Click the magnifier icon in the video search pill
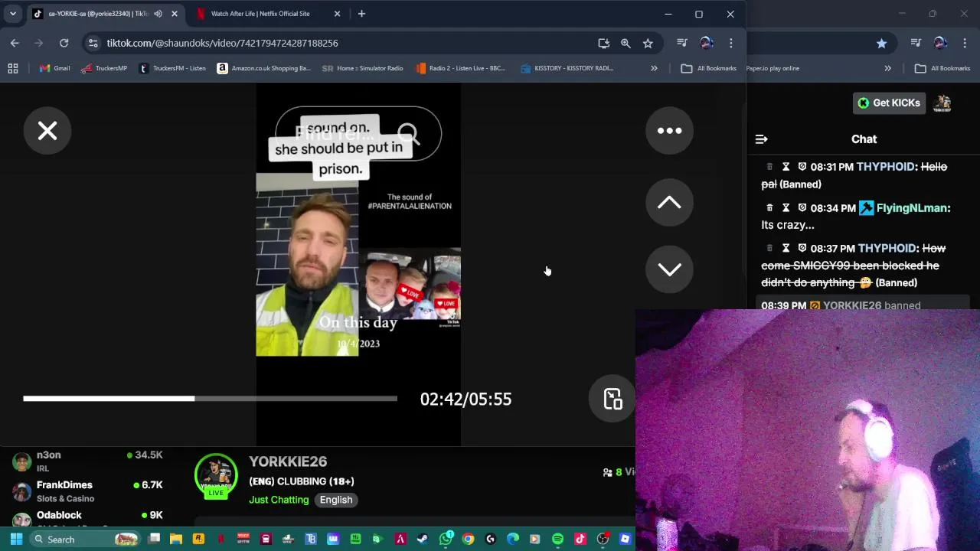Screen dimensions: 980x551 409,134
